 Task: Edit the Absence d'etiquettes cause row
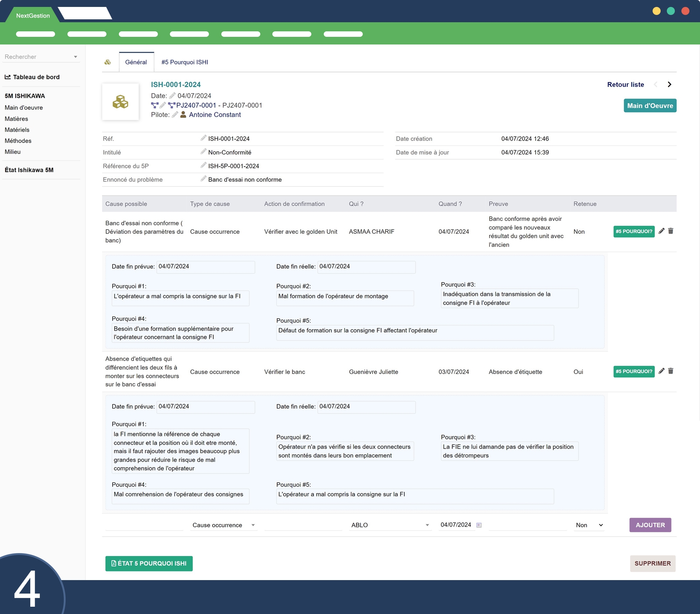[x=661, y=371]
